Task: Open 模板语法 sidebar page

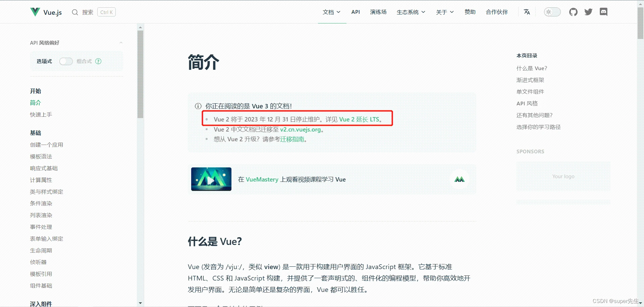Action: click(x=41, y=157)
